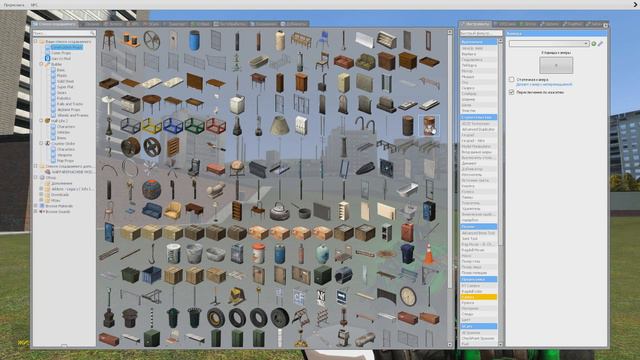This screenshot has height=360, width=640.
Task: Spawn the wooden bar stool prop
Action: 109,40
